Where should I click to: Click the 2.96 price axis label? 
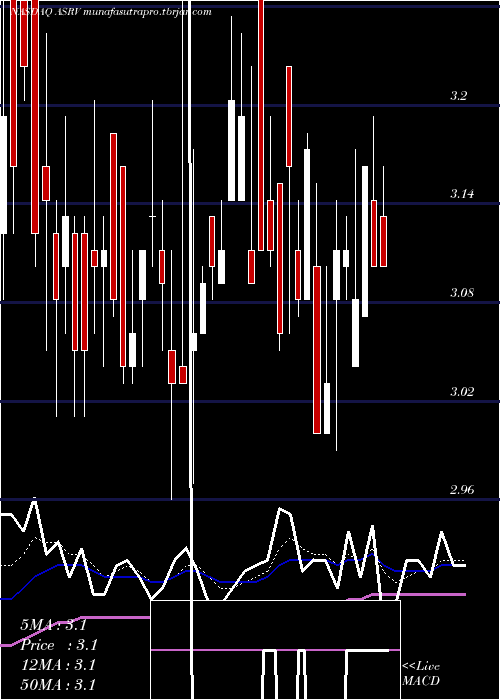[461, 490]
